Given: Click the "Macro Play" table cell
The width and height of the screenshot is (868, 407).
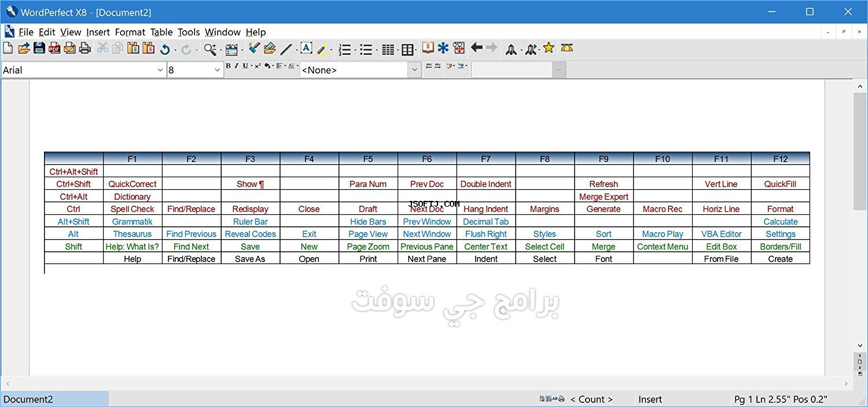Looking at the screenshot, I should (663, 234).
